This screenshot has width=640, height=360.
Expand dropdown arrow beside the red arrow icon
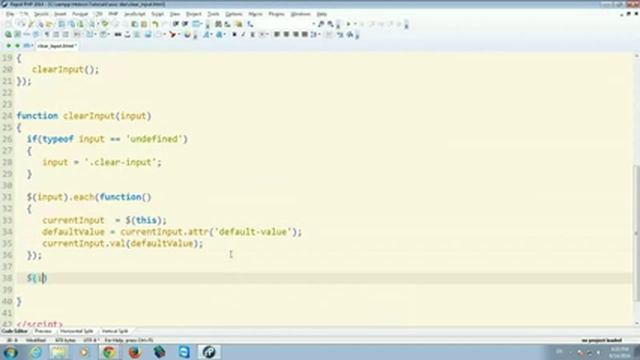pos(179,35)
